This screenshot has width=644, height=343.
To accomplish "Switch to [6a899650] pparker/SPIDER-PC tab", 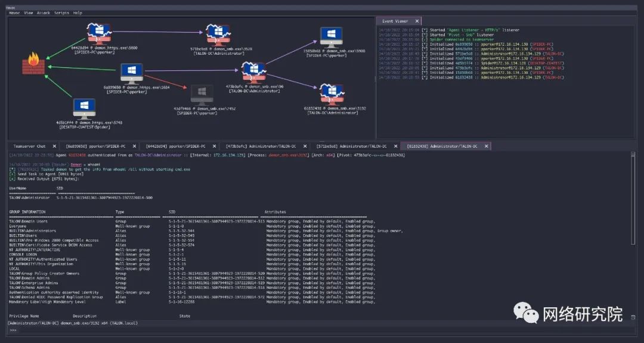I will 95,146.
